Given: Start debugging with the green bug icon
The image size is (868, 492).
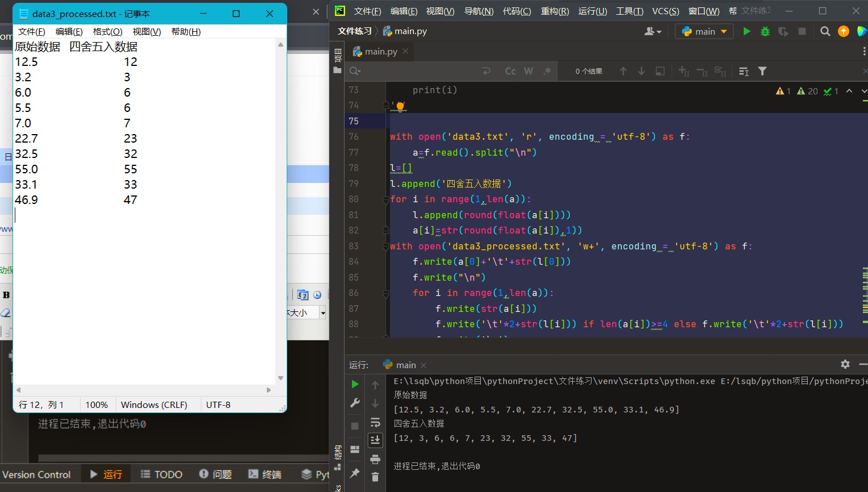Looking at the screenshot, I should [765, 32].
